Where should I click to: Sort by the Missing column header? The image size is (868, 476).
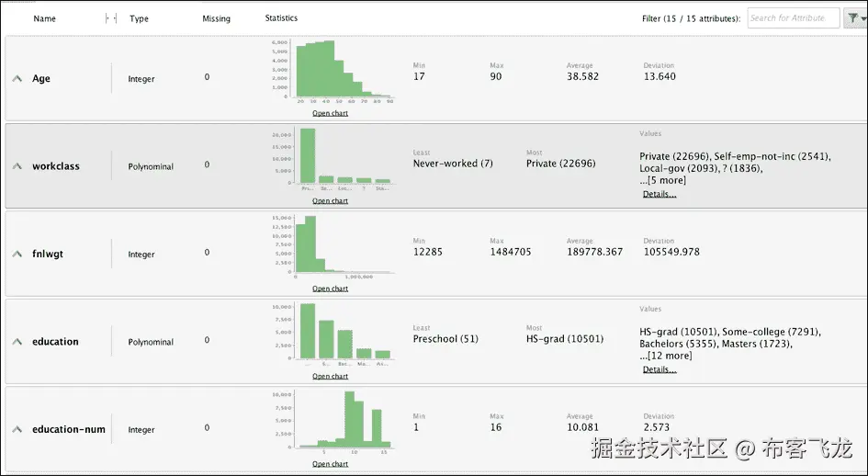click(x=216, y=18)
